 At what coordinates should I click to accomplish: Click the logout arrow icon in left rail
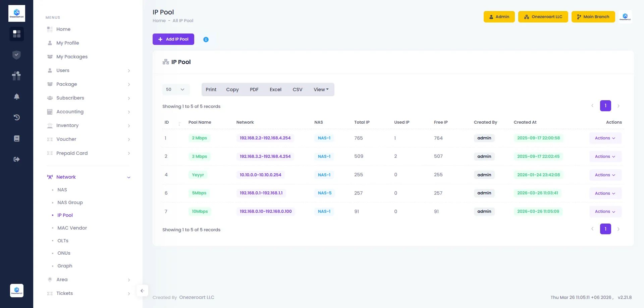click(x=16, y=159)
